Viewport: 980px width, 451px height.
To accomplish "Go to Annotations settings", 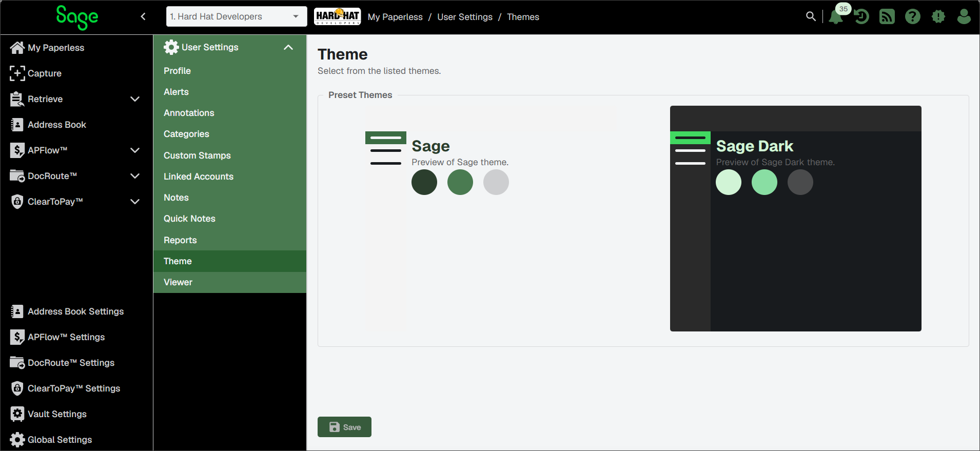I will pos(230,113).
